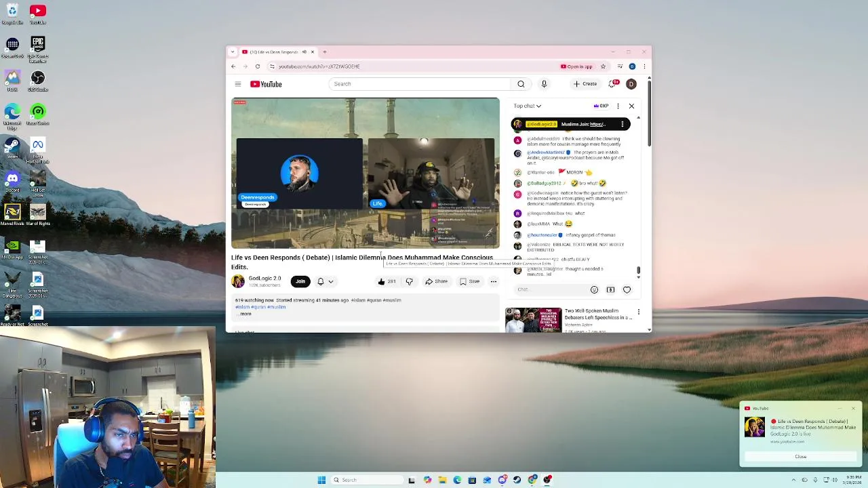Open suggested video three-dot menu
The height and width of the screenshot is (488, 868).
638,312
